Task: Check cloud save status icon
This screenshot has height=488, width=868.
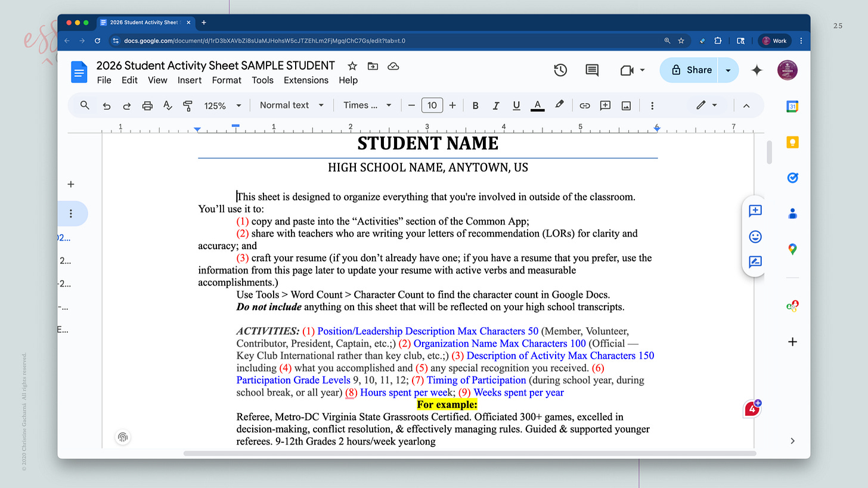Action: 393,66
